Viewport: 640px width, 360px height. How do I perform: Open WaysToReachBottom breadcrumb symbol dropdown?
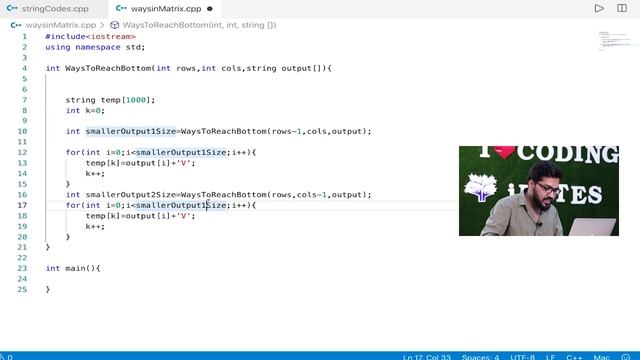[199, 25]
